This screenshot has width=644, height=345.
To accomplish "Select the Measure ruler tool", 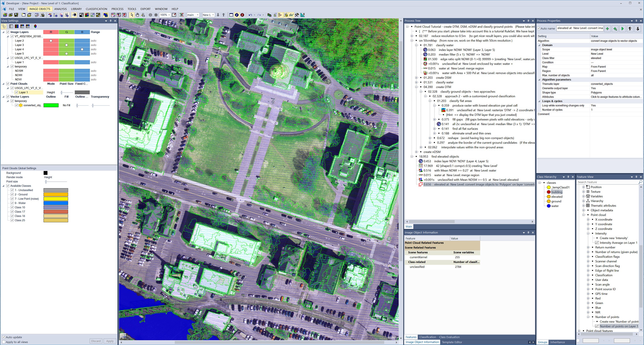I will [303, 15].
